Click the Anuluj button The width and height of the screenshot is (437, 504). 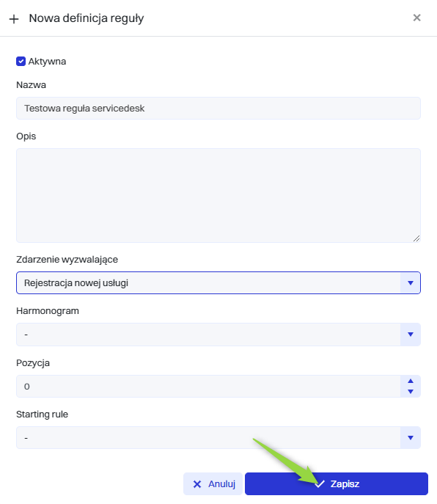[x=213, y=483]
